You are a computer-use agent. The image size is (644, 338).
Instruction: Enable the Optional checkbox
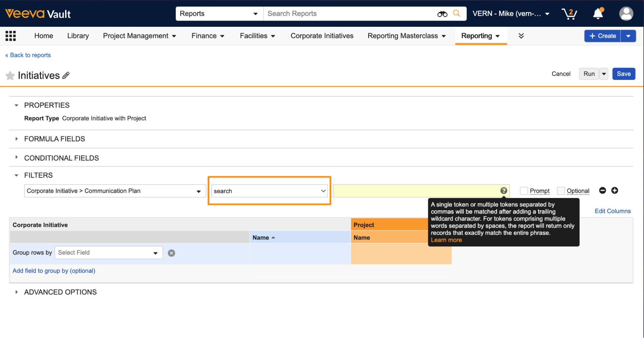[561, 191]
